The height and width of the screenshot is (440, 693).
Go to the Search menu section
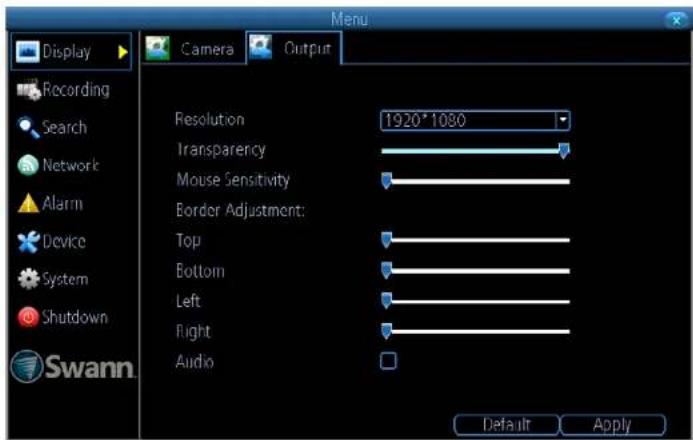pos(52,128)
